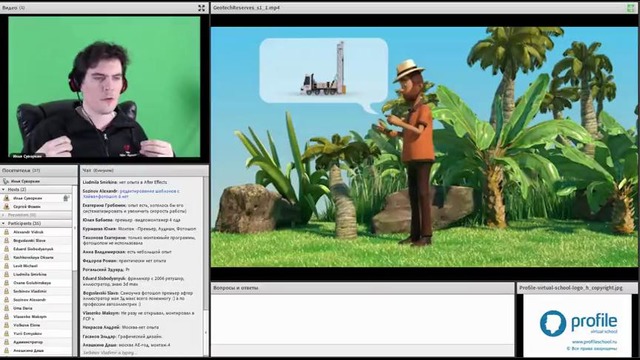Collapse the Participants group
This screenshot has width=640, height=360.
pyautogui.click(x=4, y=224)
